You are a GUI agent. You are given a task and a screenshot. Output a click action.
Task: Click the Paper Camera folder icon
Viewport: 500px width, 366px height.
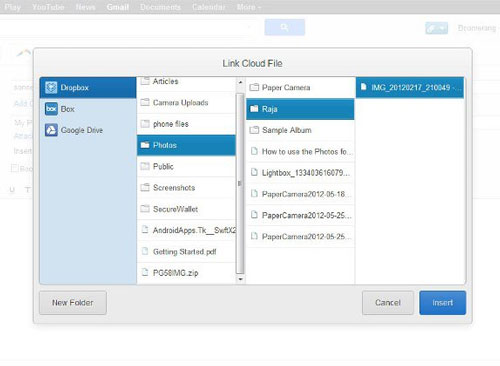click(x=254, y=87)
